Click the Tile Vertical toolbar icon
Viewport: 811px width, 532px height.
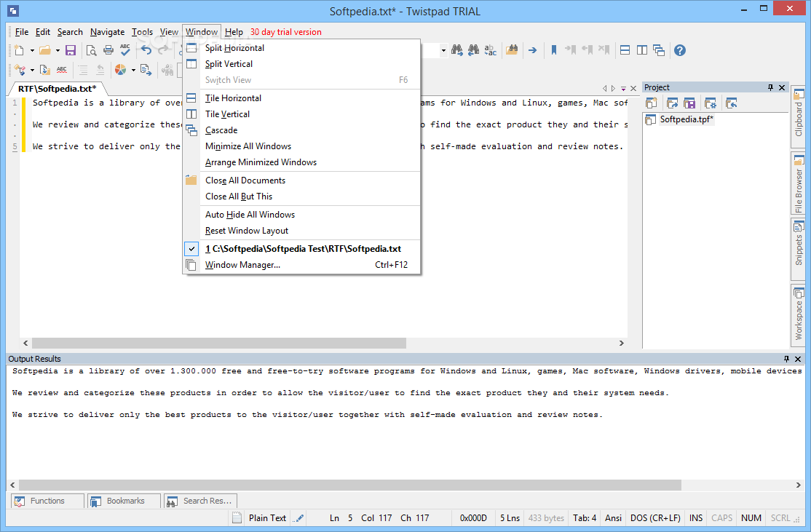pyautogui.click(x=642, y=50)
